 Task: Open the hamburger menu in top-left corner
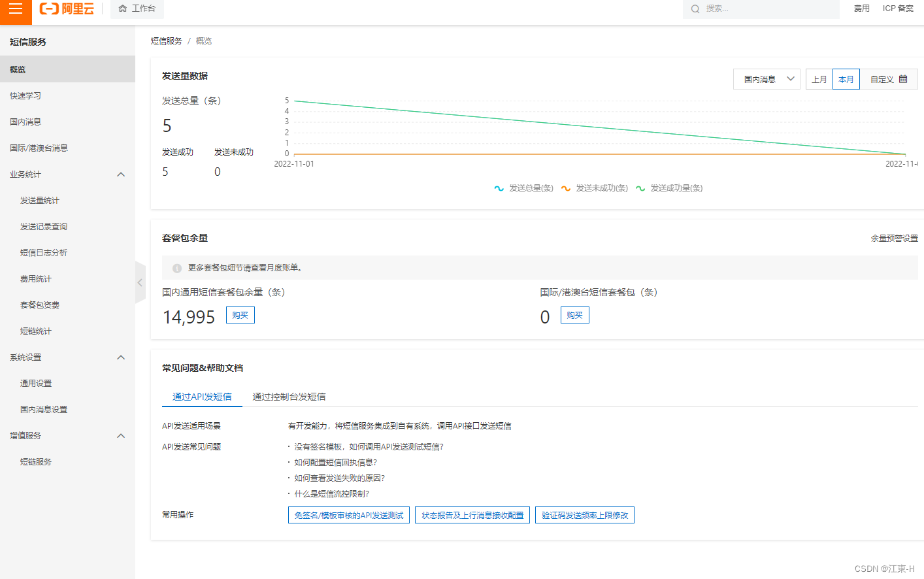[x=16, y=9]
